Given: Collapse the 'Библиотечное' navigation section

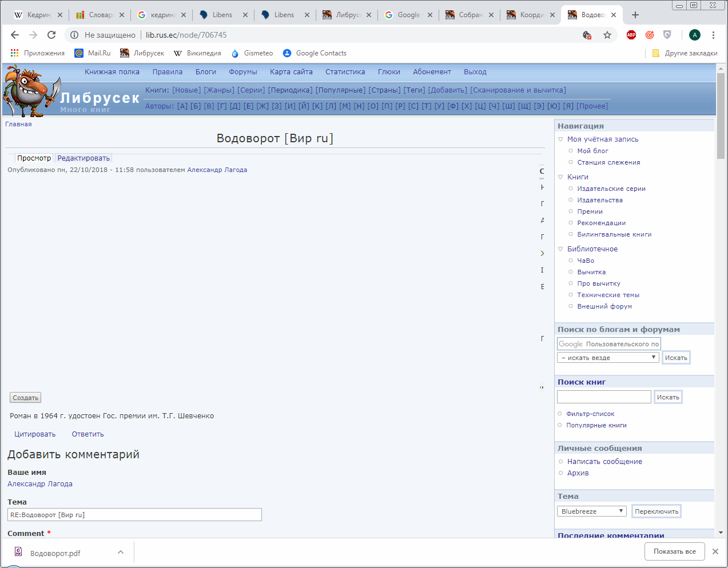Looking at the screenshot, I should tap(560, 249).
